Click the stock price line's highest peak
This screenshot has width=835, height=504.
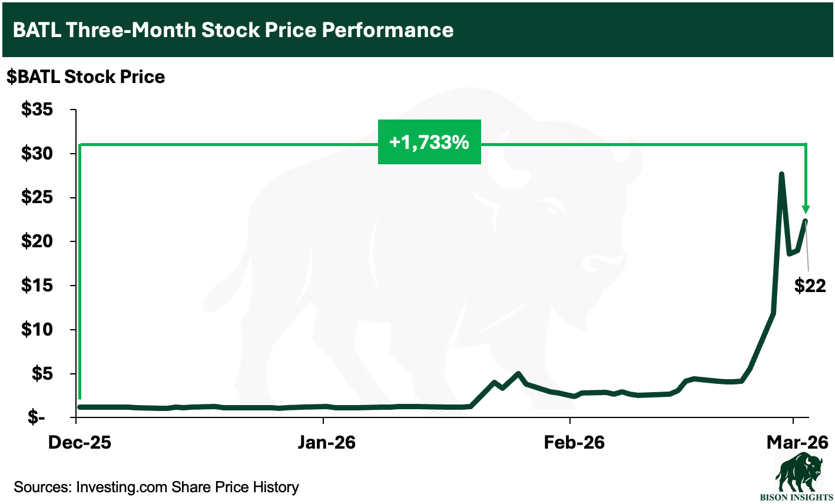pos(781,174)
